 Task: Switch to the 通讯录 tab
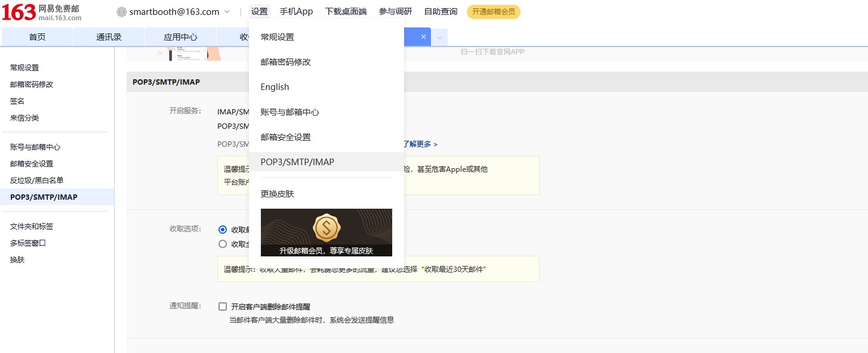[x=109, y=37]
